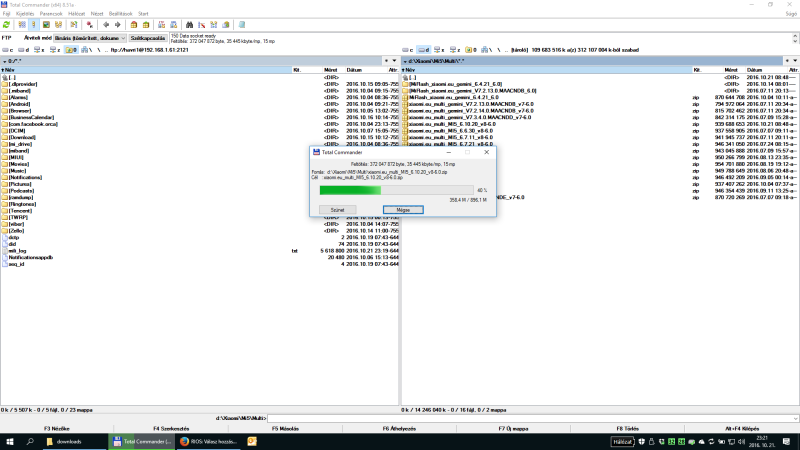Select xiaomi.eu_multi_MI5_6.10.20_v8-6.0 file in right panel
The width and height of the screenshot is (800, 450).
[x=452, y=124]
